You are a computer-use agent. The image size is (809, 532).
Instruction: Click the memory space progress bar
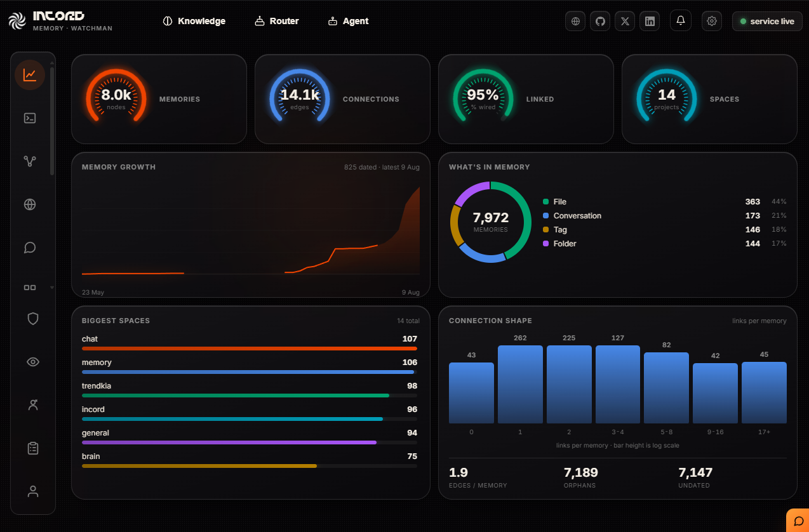(x=250, y=372)
